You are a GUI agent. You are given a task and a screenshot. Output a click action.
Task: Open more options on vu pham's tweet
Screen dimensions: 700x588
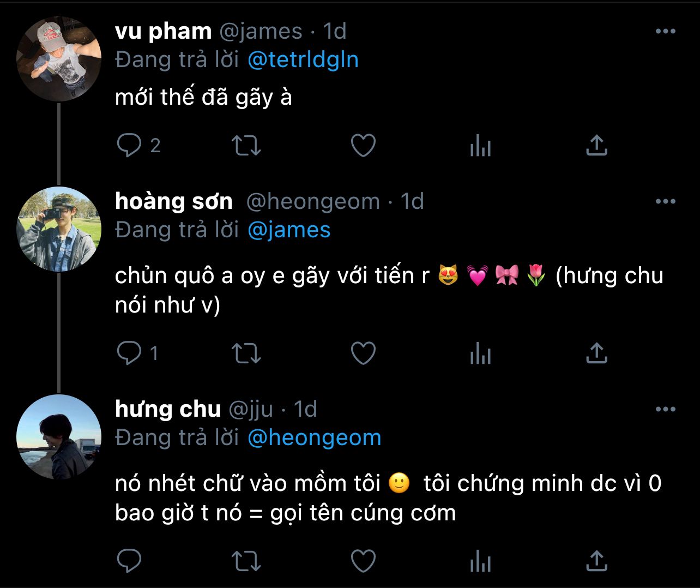click(x=665, y=31)
